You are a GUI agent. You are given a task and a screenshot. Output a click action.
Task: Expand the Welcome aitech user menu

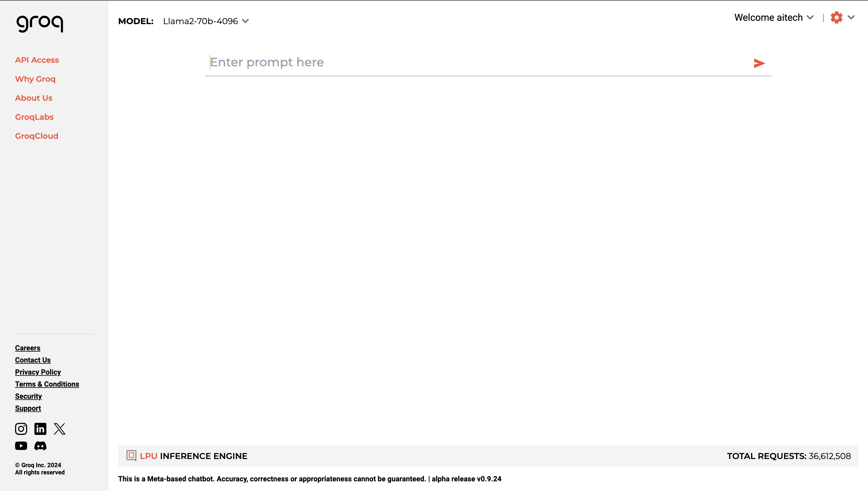pos(774,17)
